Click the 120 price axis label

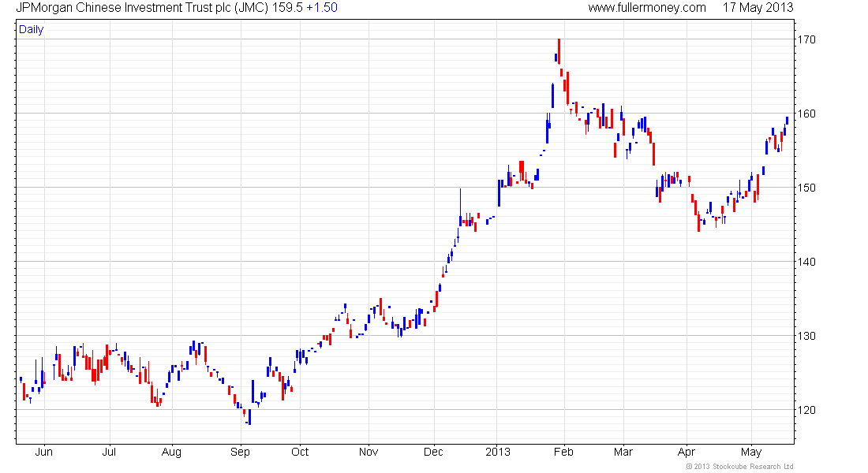tap(806, 411)
